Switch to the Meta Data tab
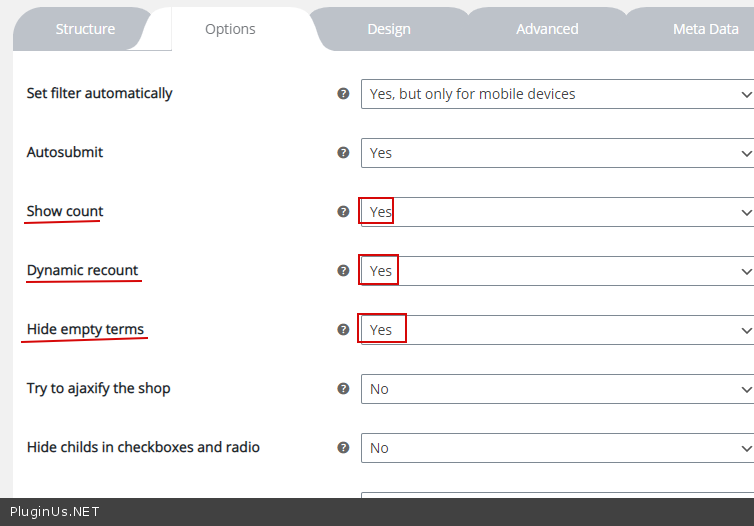The image size is (754, 526). 705,29
